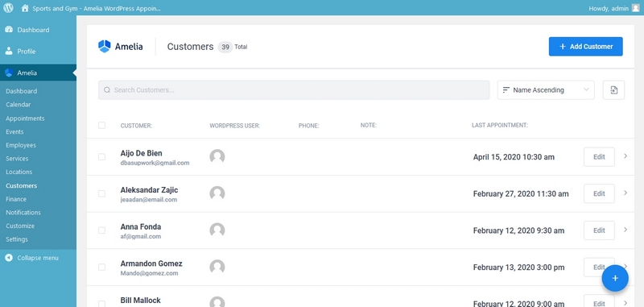Open the Finance submenu item

pyautogui.click(x=16, y=199)
